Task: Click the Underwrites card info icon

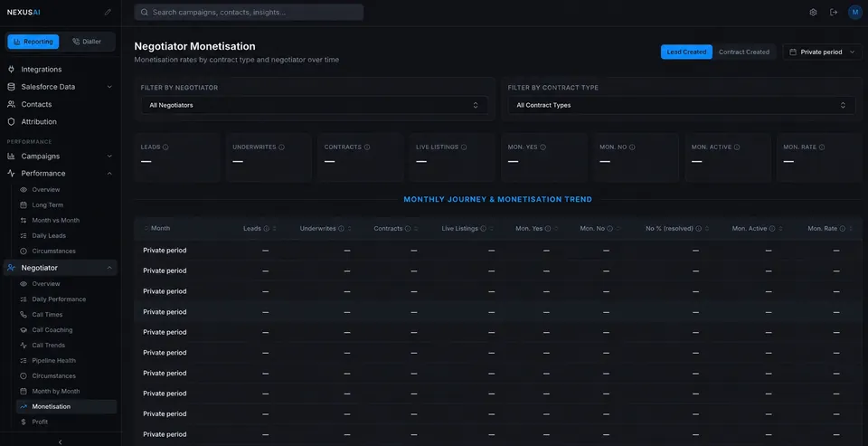Action: pyautogui.click(x=282, y=147)
